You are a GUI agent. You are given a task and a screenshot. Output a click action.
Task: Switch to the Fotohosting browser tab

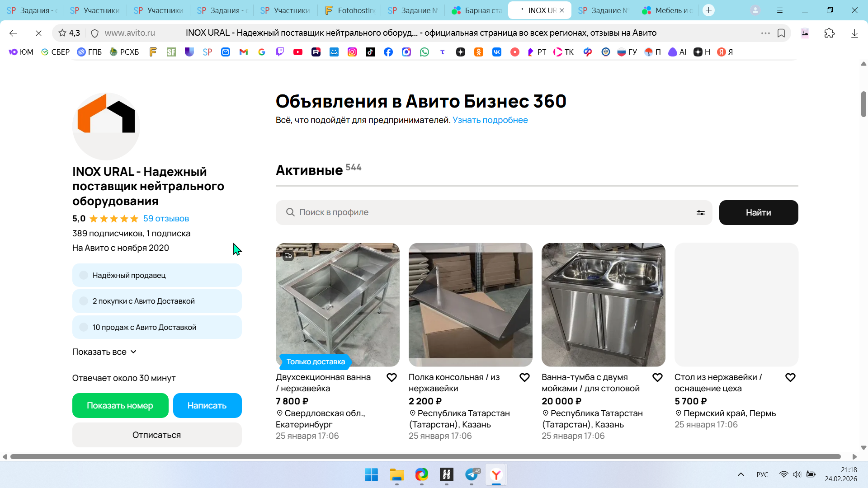pyautogui.click(x=350, y=10)
